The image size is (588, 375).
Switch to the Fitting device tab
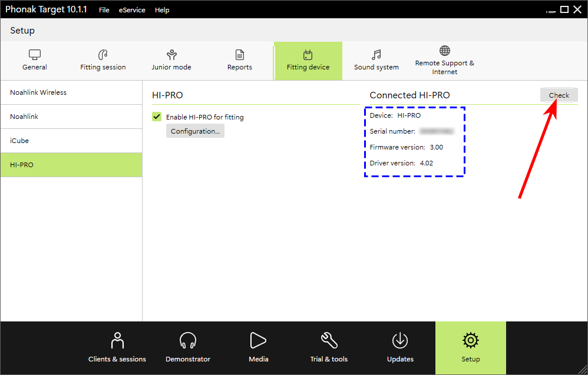click(x=308, y=61)
